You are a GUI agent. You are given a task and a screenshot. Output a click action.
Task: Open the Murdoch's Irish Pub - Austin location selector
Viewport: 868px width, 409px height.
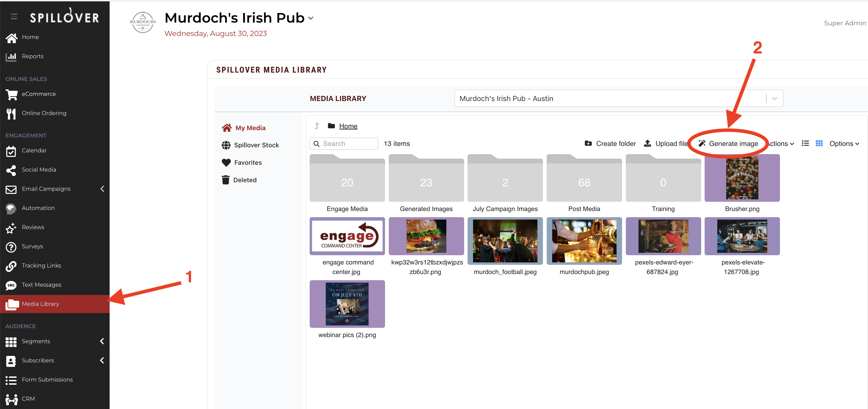point(619,98)
